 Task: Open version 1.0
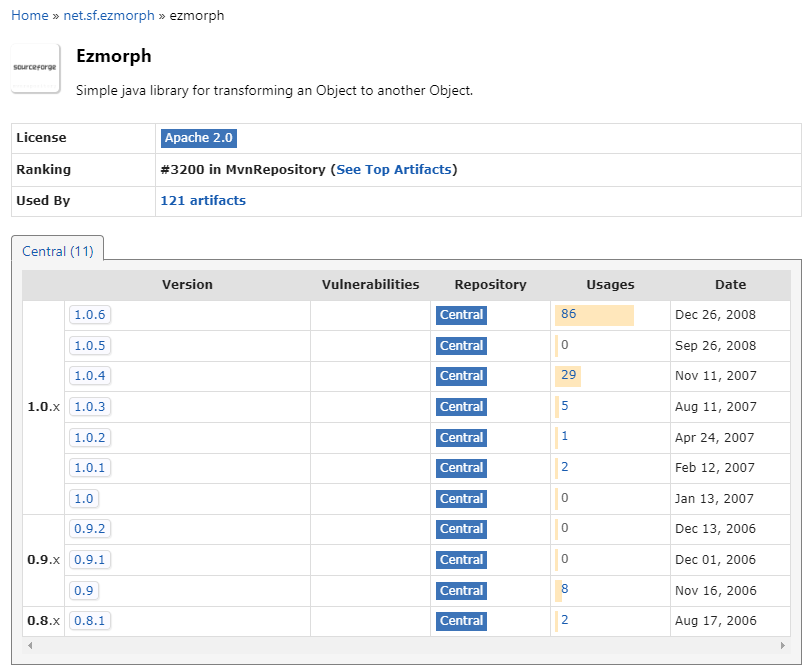84,498
